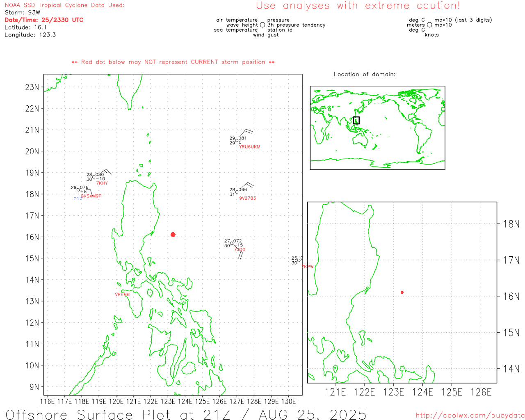Select station ID label YREM6
Viewport: 525px width, 420px height.
coord(122,294)
